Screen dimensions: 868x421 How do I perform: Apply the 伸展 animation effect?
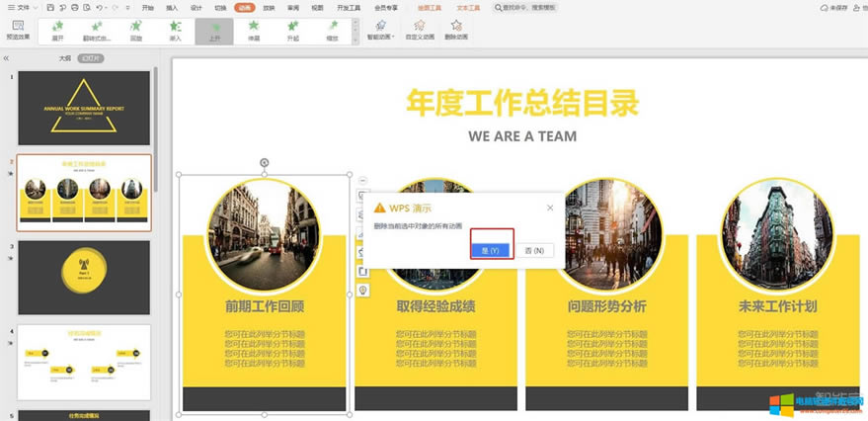click(x=254, y=31)
